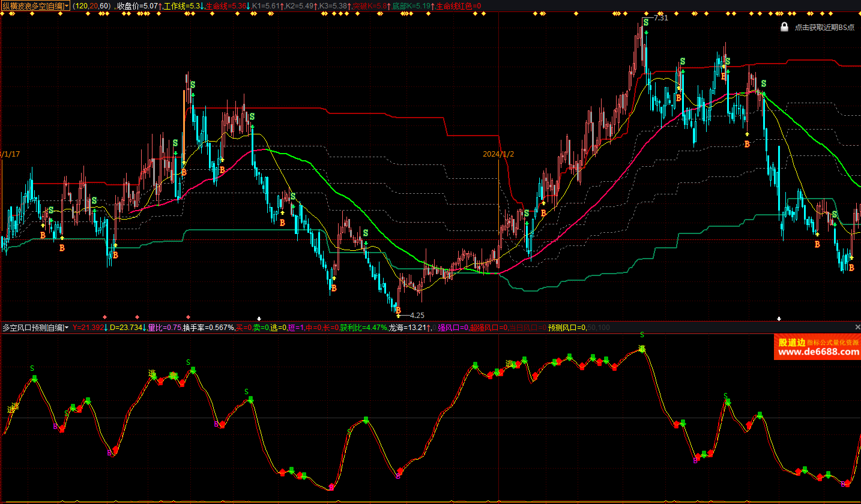The width and height of the screenshot is (861, 504).
Task: Select the red 生命线=5.36 legend label
Action: 225,5
